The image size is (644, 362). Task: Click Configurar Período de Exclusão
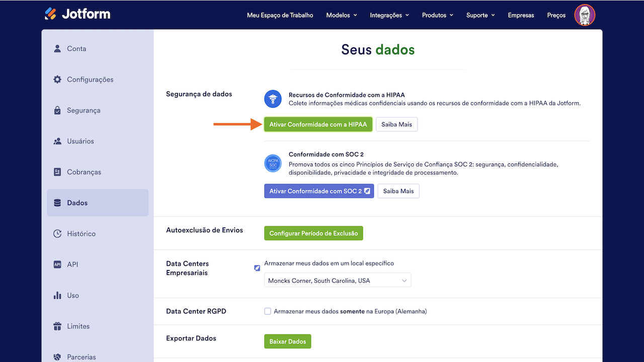(313, 233)
